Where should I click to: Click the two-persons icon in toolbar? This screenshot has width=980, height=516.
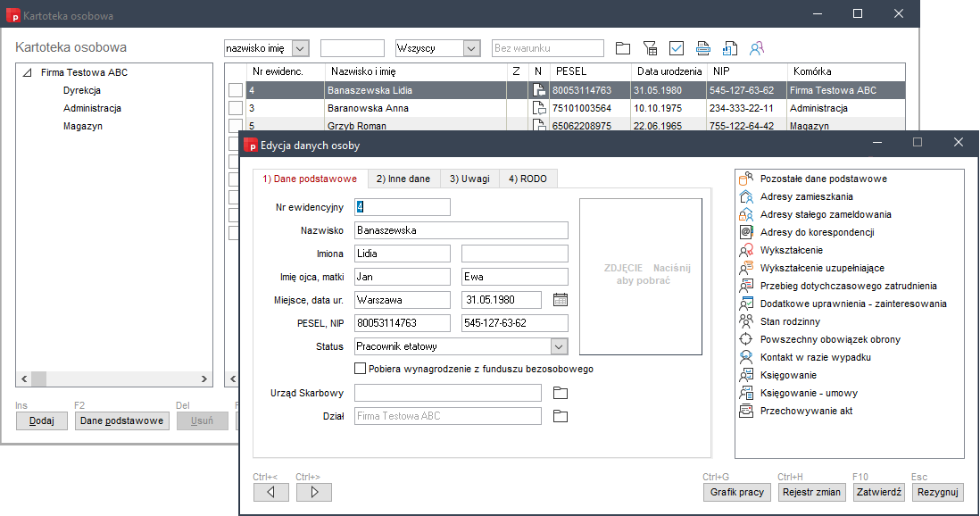[757, 48]
